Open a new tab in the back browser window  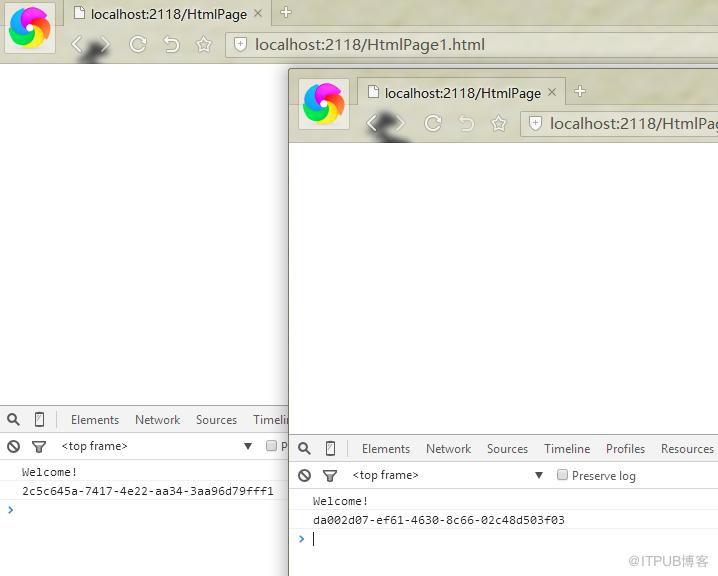(286, 12)
